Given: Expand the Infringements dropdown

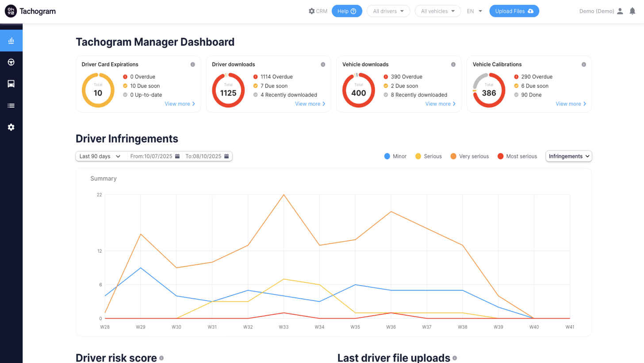Looking at the screenshot, I should (x=568, y=156).
